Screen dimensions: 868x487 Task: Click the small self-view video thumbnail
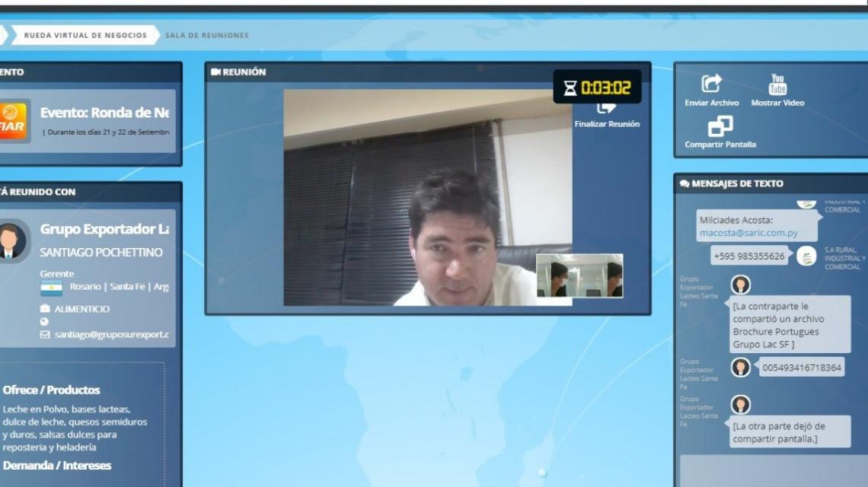pyautogui.click(x=579, y=275)
